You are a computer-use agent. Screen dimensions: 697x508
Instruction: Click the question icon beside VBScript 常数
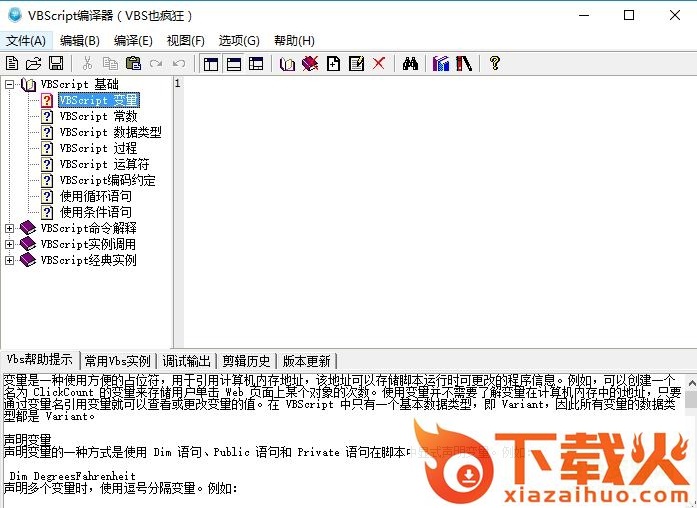[x=47, y=116]
